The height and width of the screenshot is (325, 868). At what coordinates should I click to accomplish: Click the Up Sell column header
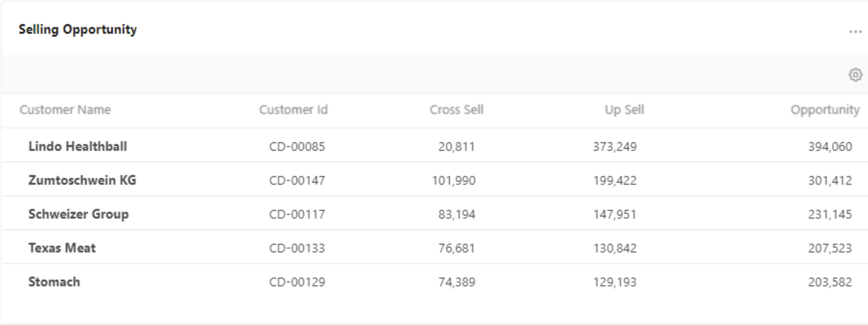[x=624, y=110]
